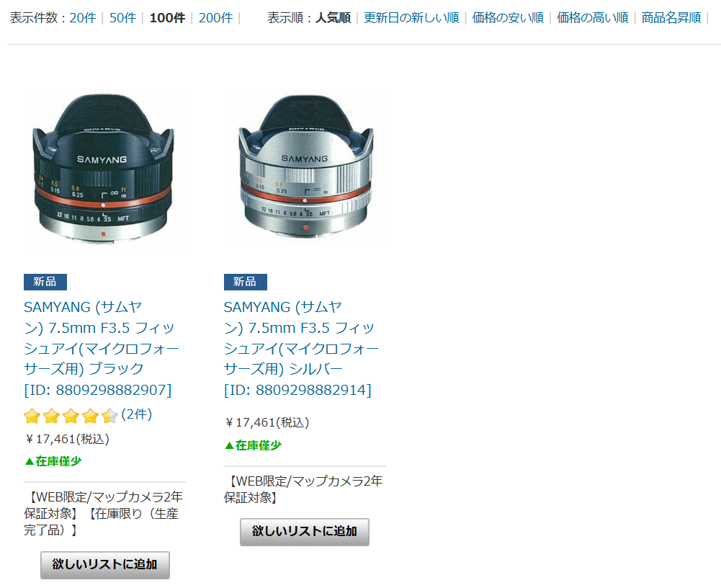Show 200件 items per page
Screen dimensions: 721x588
click(x=215, y=18)
